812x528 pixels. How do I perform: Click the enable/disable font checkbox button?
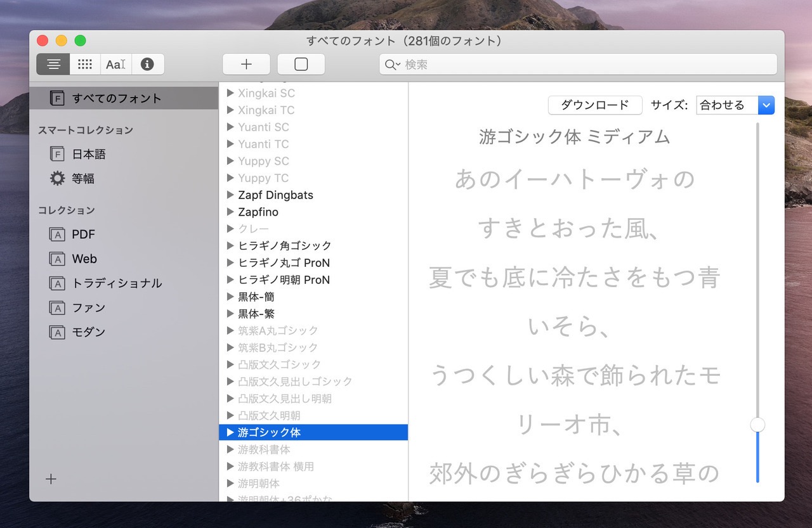click(x=301, y=64)
